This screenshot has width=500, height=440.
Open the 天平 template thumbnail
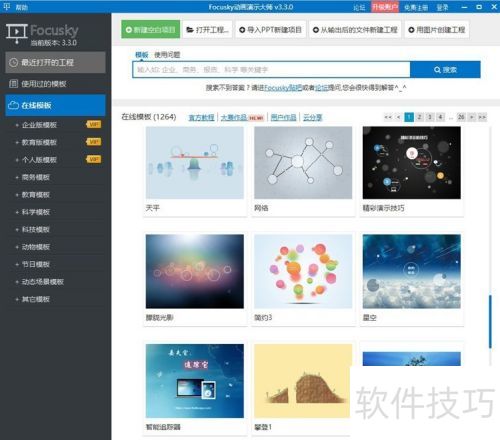pyautogui.click(x=195, y=163)
